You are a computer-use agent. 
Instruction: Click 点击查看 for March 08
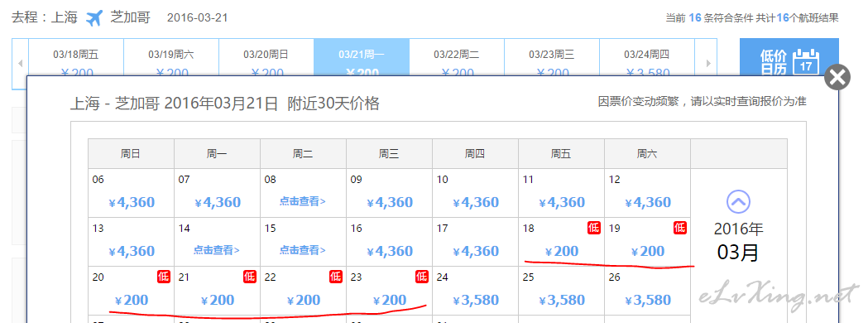point(303,201)
